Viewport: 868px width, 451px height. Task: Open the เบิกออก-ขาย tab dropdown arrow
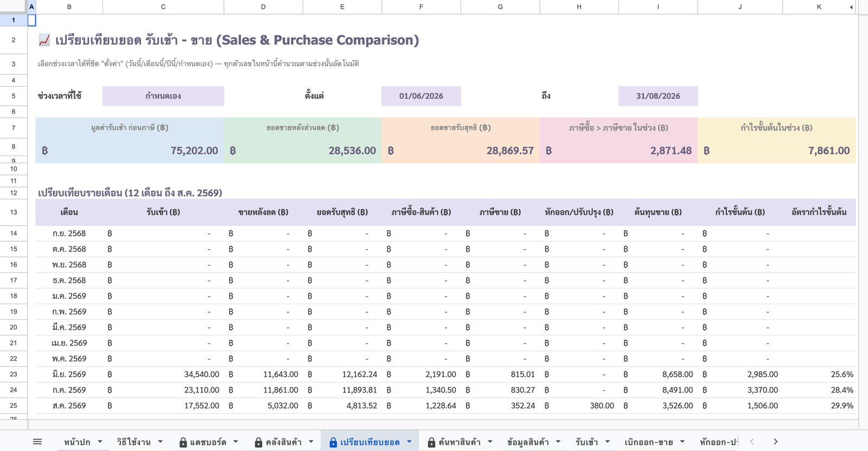682,442
